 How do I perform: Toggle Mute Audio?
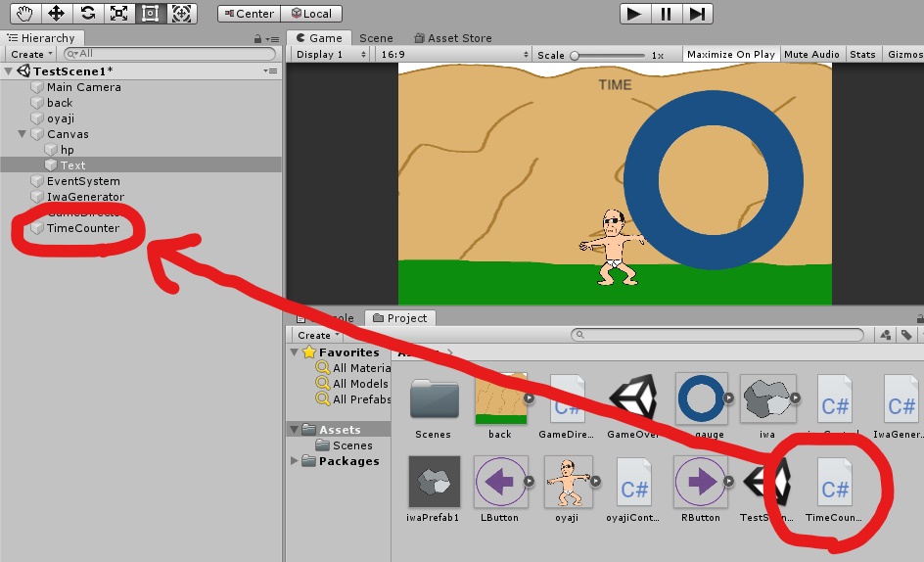coord(811,54)
